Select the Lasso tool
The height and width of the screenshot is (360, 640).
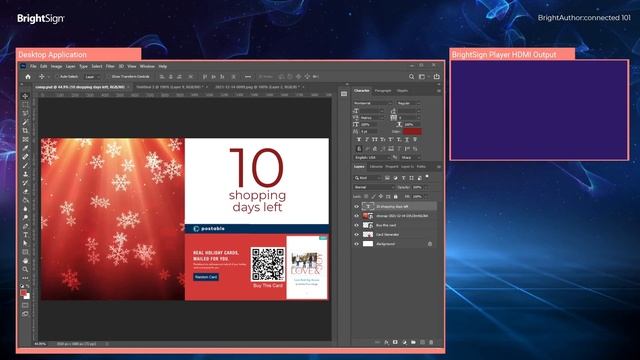25,113
